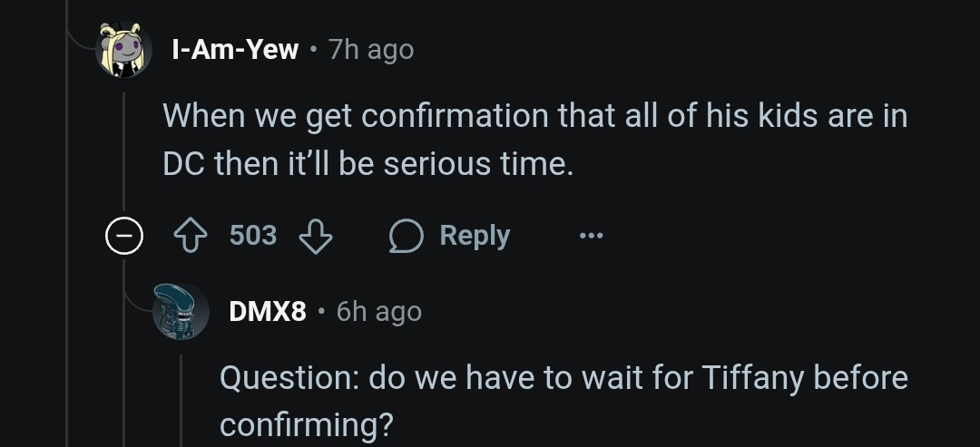Image resolution: width=980 pixels, height=447 pixels.
Task: Click the curved connector line to DMX8's avatar
Action: [x=138, y=300]
